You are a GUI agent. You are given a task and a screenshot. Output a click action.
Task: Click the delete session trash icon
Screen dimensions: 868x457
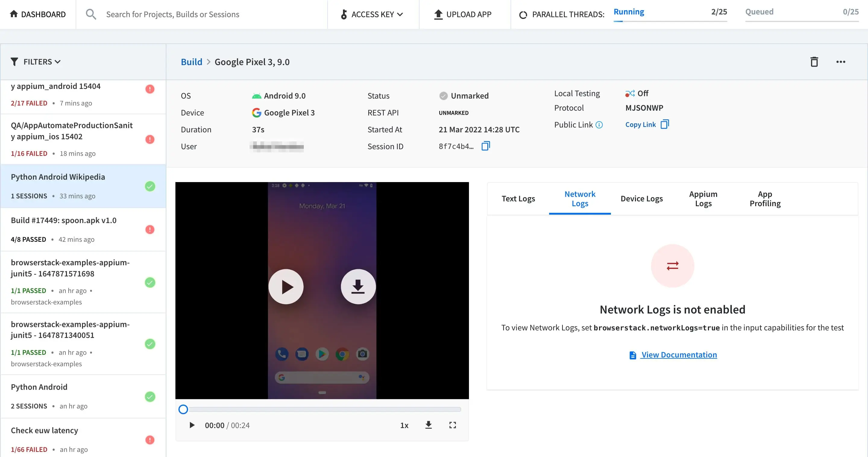[x=814, y=62]
